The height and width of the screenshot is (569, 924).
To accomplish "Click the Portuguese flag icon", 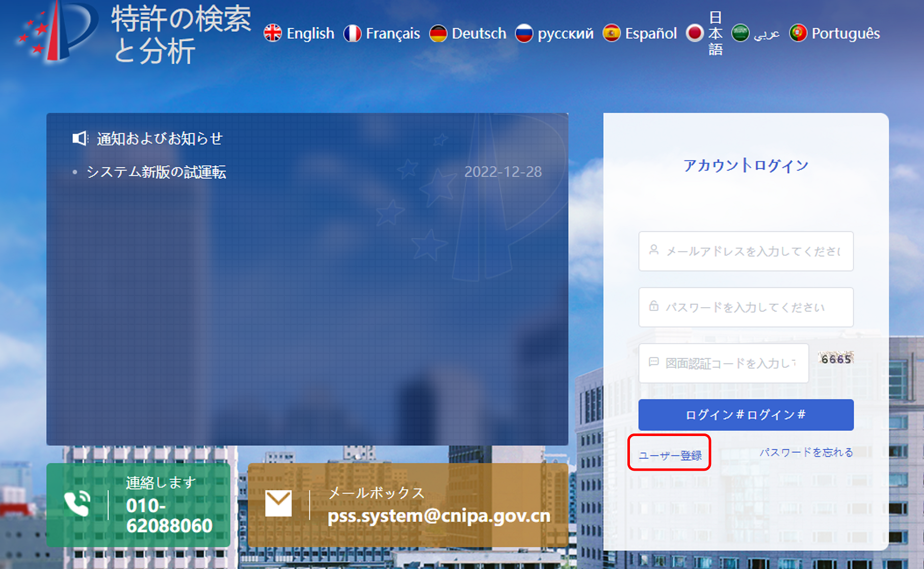I will coord(797,33).
